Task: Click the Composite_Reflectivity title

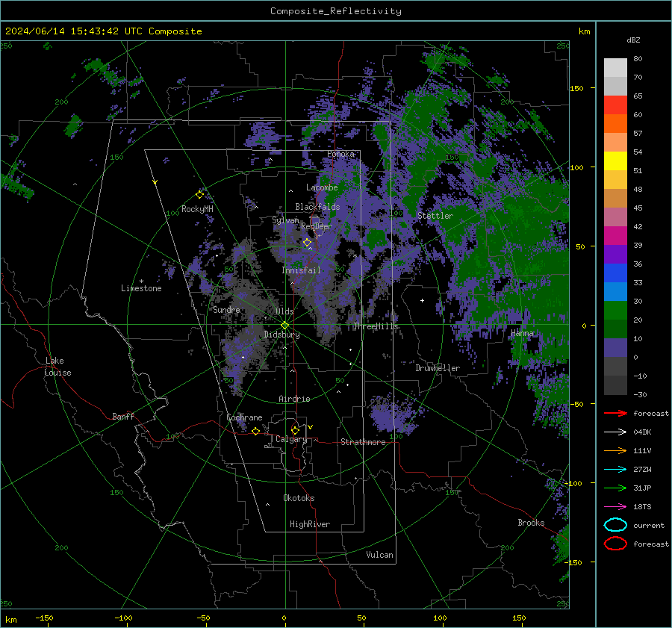Action: [336, 11]
